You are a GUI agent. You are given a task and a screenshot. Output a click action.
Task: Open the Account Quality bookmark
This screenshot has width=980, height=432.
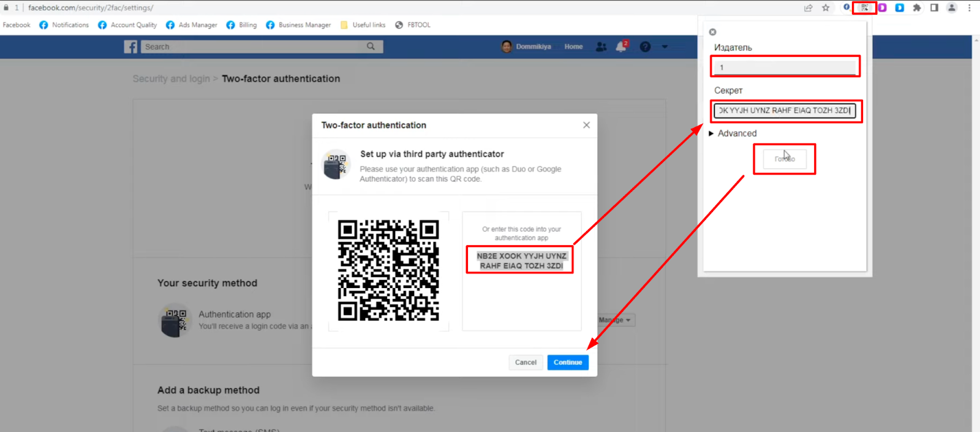[x=127, y=25]
